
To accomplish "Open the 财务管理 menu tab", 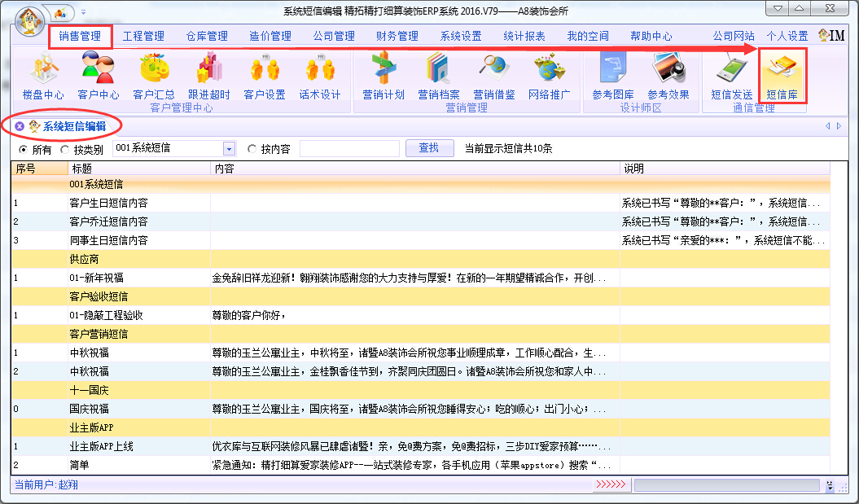I will click(397, 37).
